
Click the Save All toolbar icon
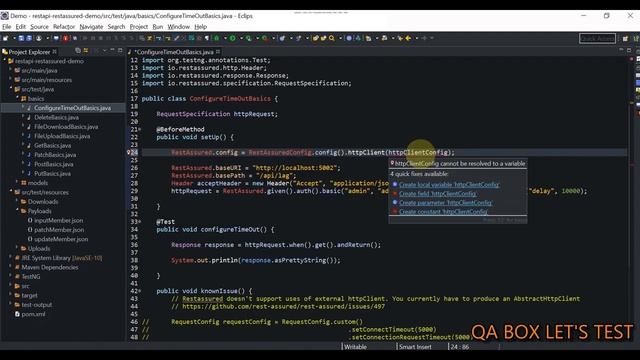pos(29,38)
